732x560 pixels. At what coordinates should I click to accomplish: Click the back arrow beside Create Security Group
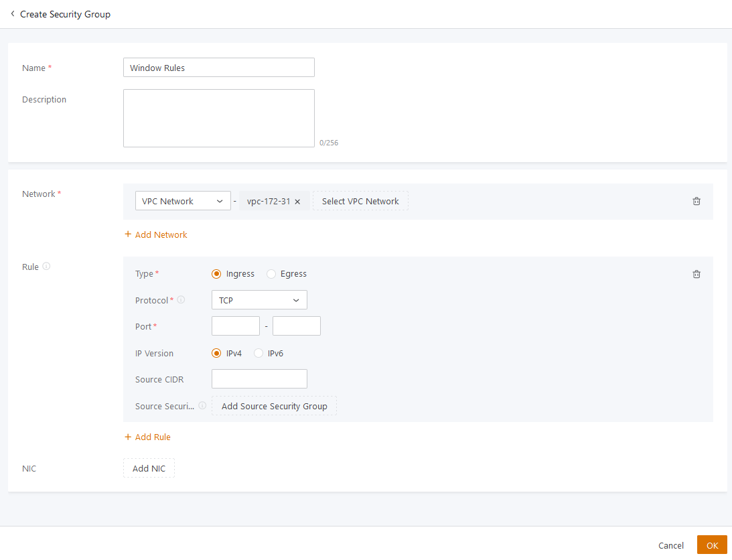pos(12,13)
